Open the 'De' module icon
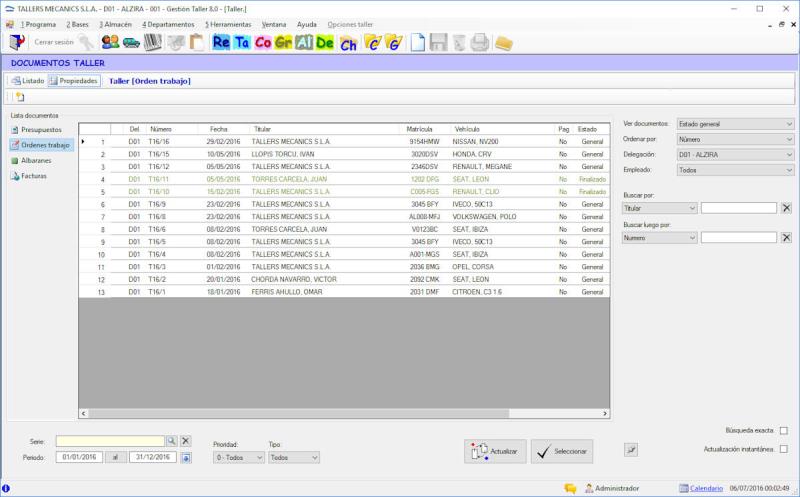The image size is (800, 497). (324, 42)
